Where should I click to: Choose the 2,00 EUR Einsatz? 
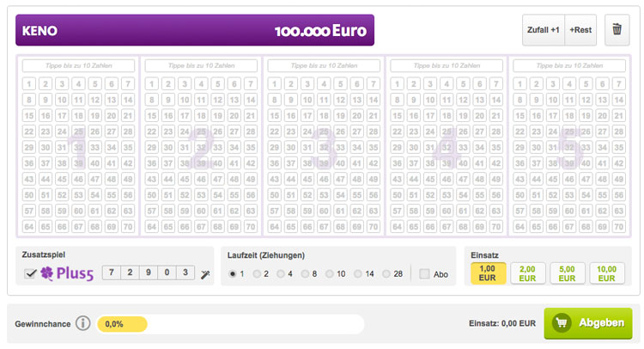[x=527, y=273]
